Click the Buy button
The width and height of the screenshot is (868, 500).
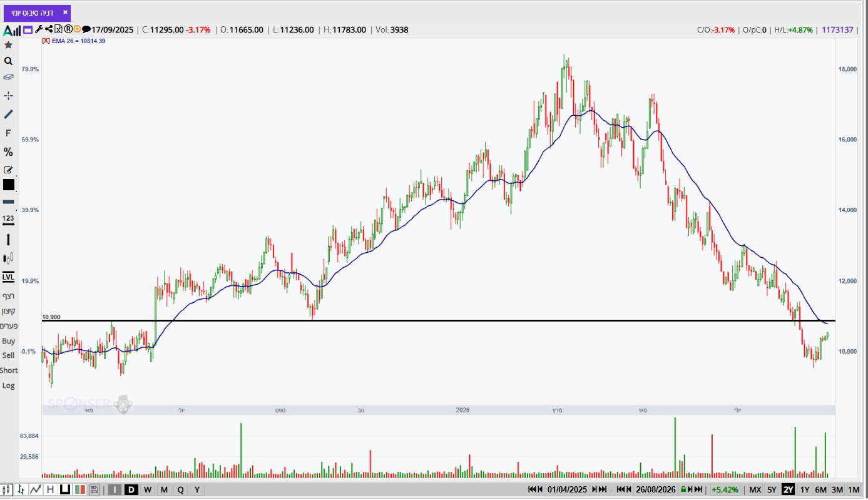point(8,341)
